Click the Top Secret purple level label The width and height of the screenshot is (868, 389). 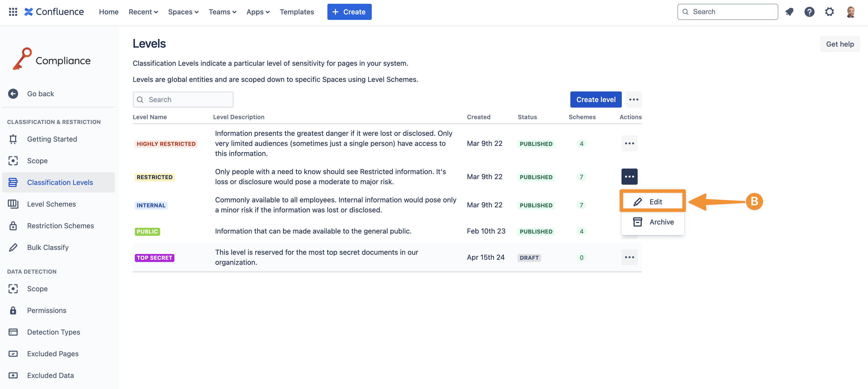[154, 258]
